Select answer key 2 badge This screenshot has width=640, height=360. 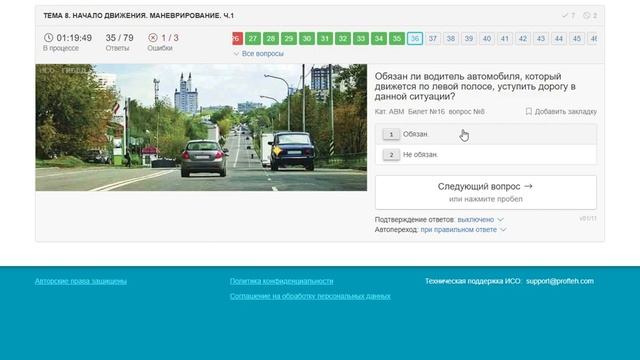click(391, 155)
